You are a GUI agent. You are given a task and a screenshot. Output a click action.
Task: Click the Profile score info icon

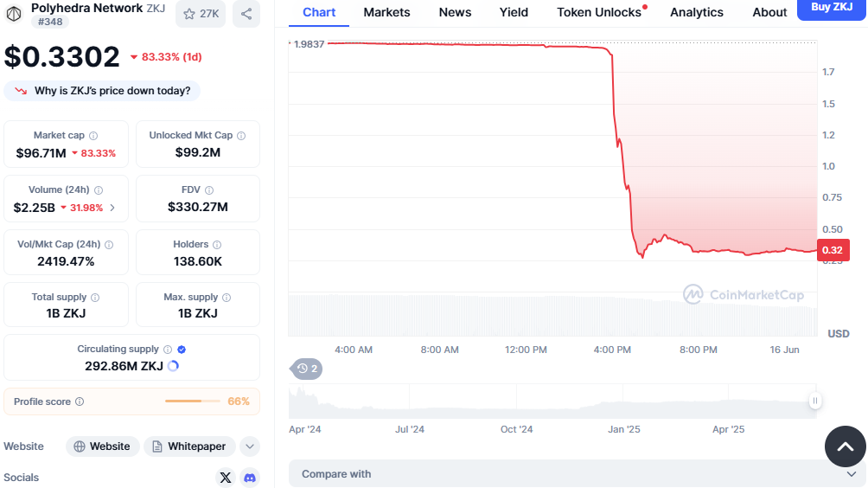click(80, 401)
